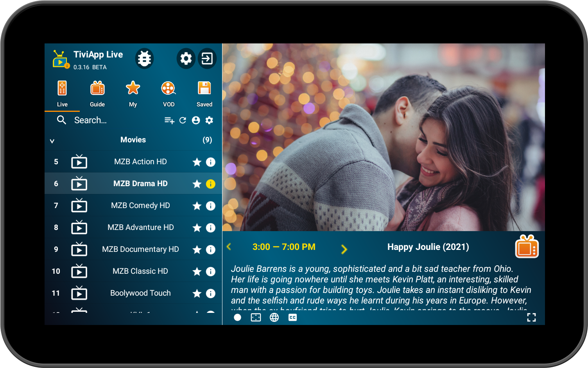Viewport: 588px width, 368px height.
Task: Switch to the Guide tab
Action: coord(97,94)
